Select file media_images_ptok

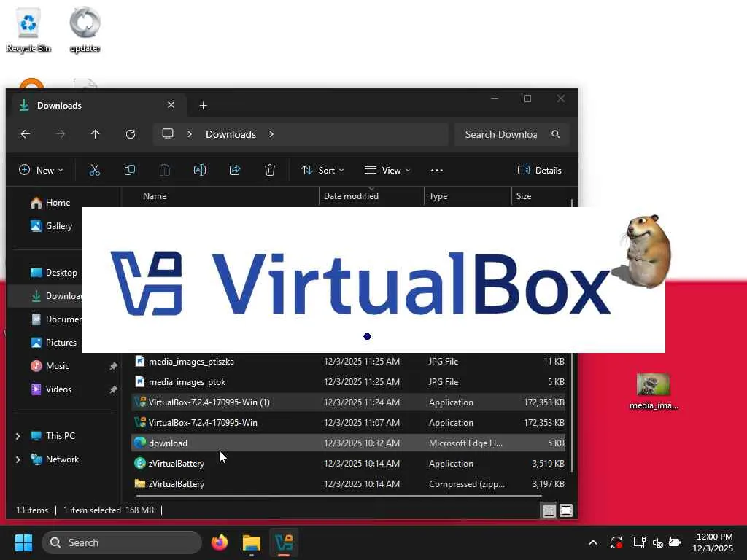pyautogui.click(x=348, y=382)
